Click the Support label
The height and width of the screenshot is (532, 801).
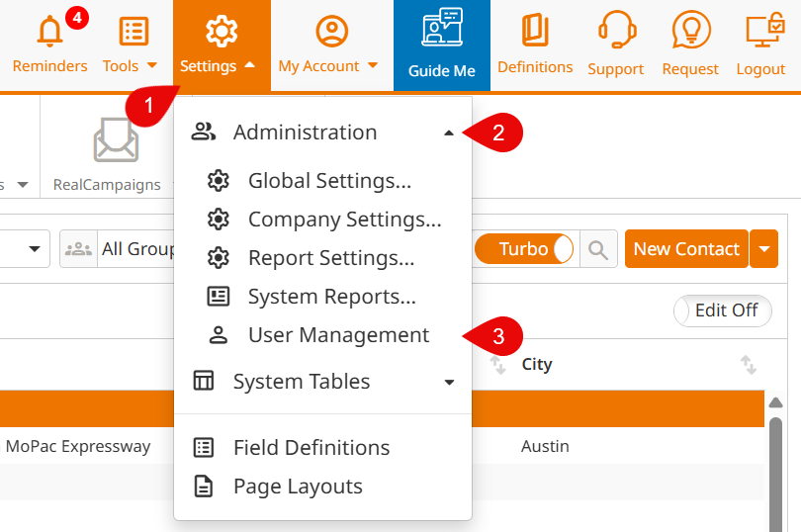[615, 69]
